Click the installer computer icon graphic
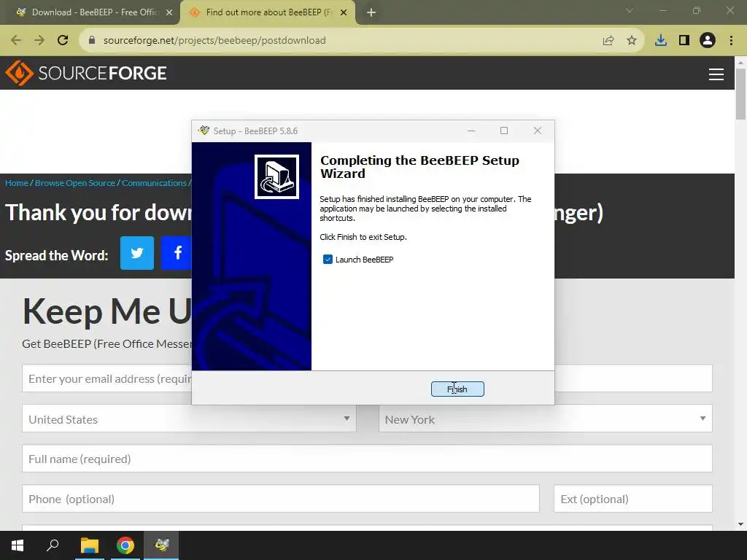 click(276, 176)
